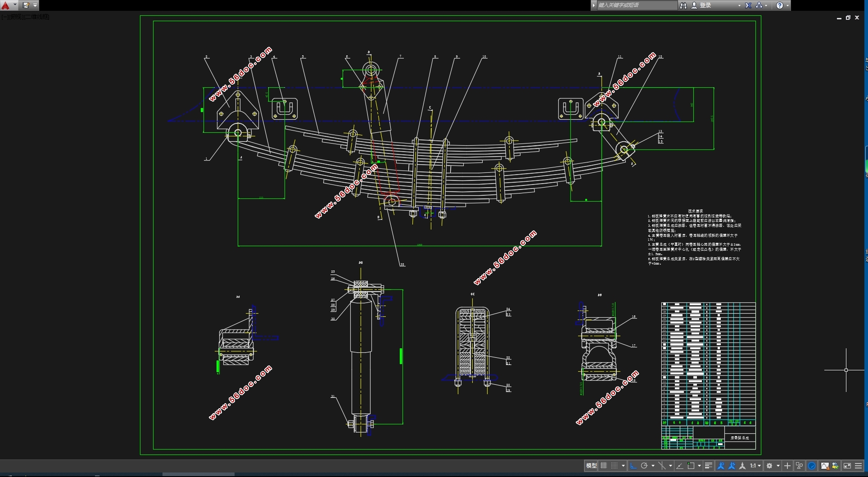Click the 技术要求 technical requirements heading

[x=695, y=211]
